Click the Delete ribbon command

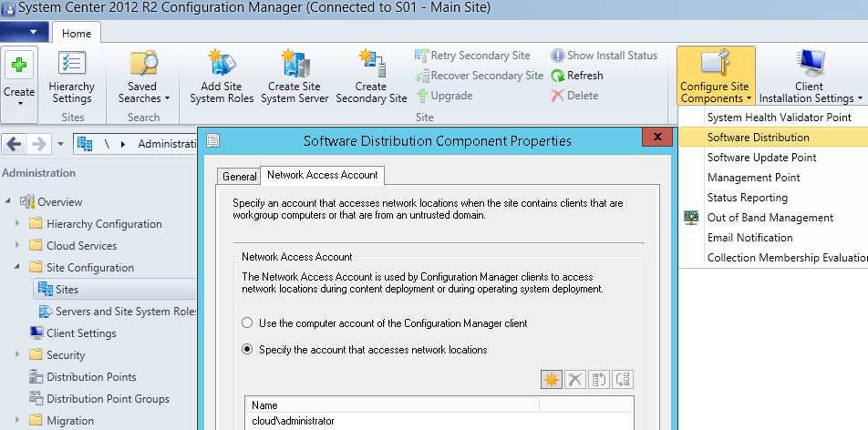pos(574,95)
